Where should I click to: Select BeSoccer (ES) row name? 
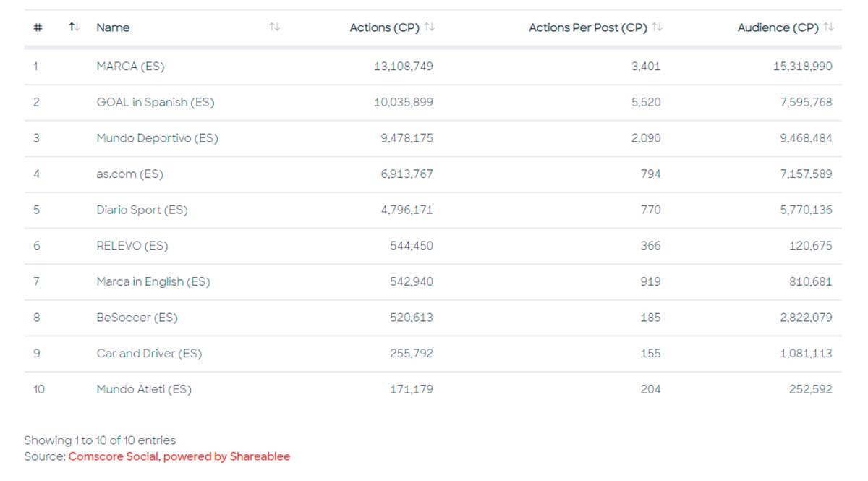pyautogui.click(x=137, y=318)
